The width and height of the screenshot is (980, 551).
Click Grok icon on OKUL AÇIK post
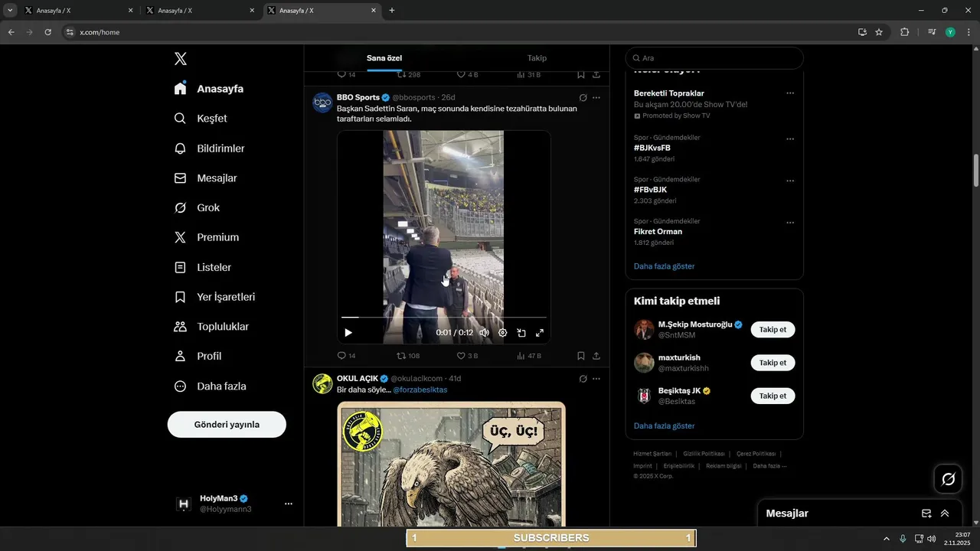[x=583, y=379]
